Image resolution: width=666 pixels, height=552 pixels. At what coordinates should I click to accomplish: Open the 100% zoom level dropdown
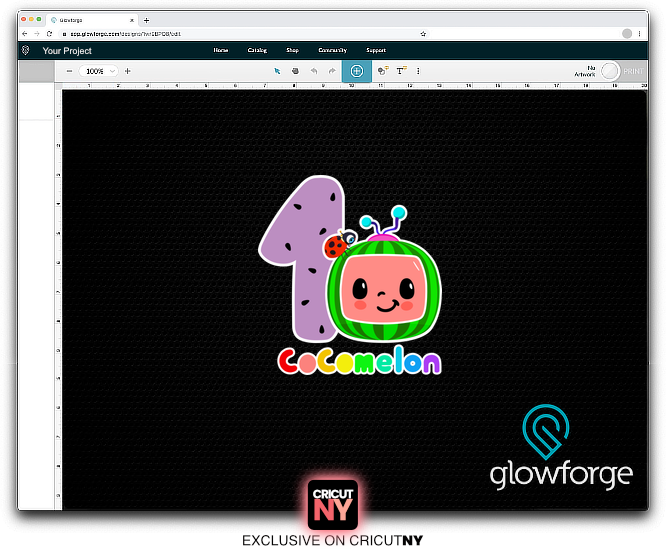coord(98,71)
